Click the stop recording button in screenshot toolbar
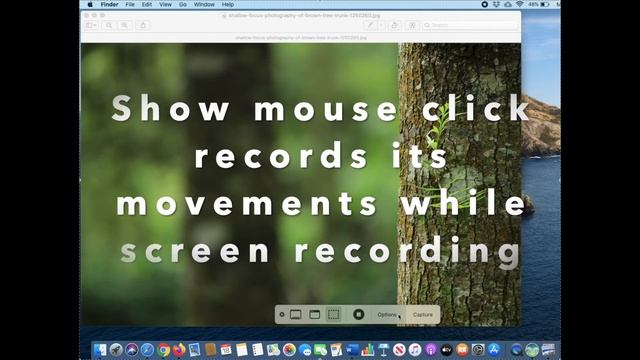This screenshot has height=360, width=640. click(358, 315)
